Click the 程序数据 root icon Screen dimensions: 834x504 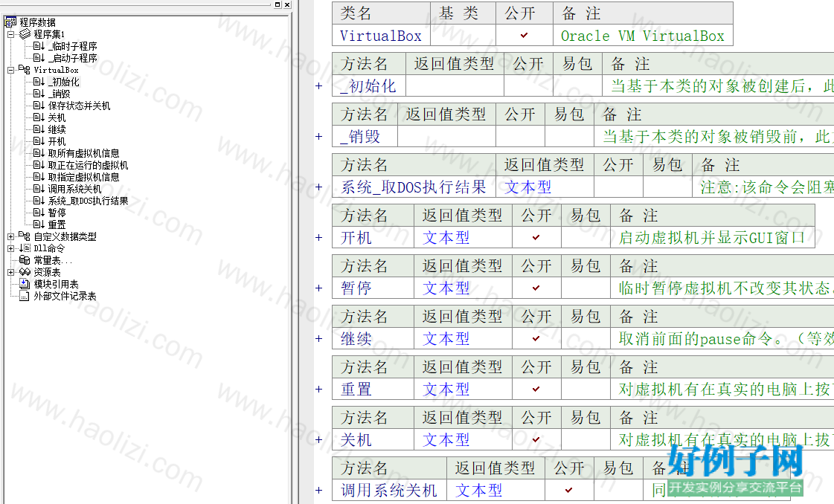[x=10, y=22]
